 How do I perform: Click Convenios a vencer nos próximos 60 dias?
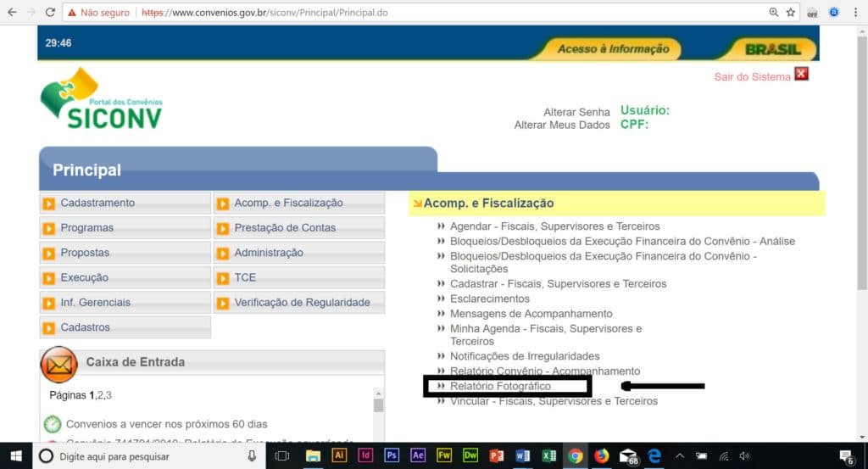pos(167,424)
